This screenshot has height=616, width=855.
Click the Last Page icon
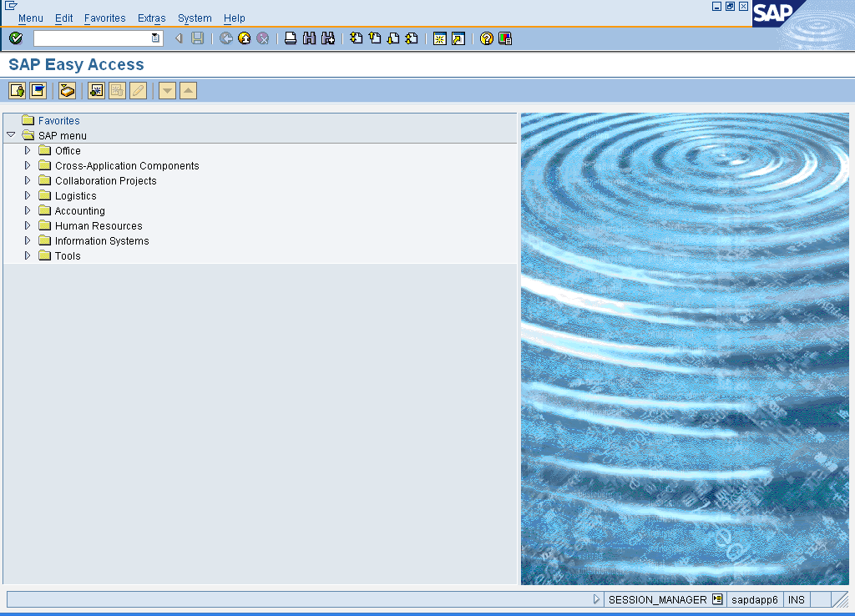tap(412, 38)
